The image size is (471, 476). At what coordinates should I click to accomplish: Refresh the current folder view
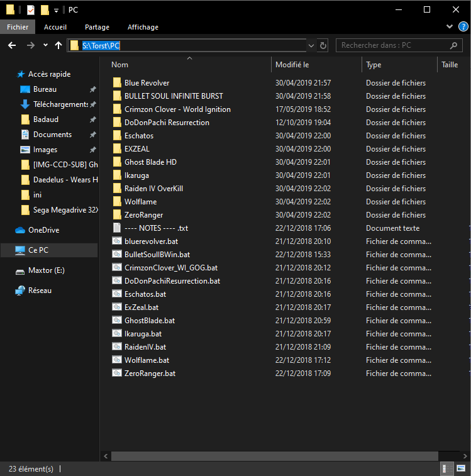click(x=323, y=45)
